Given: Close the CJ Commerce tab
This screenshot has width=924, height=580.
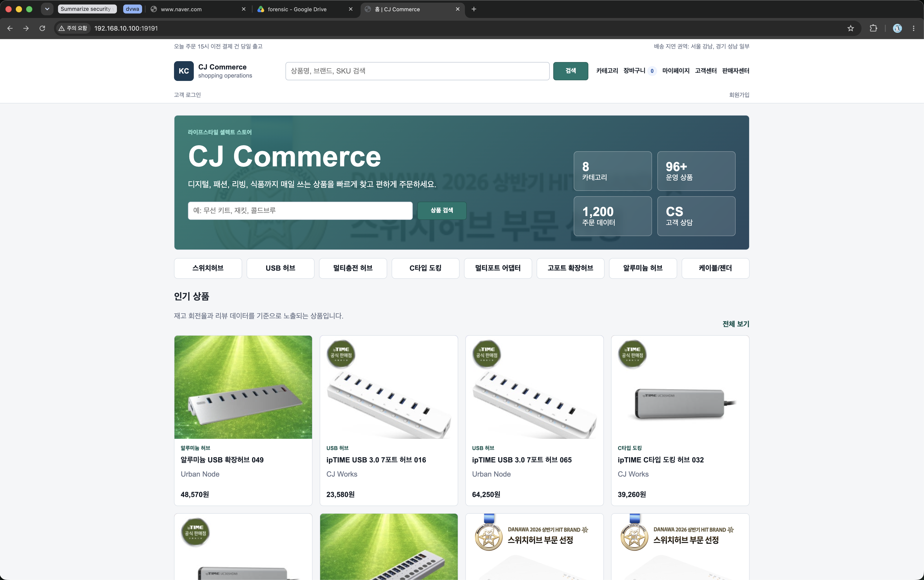Looking at the screenshot, I should [458, 9].
